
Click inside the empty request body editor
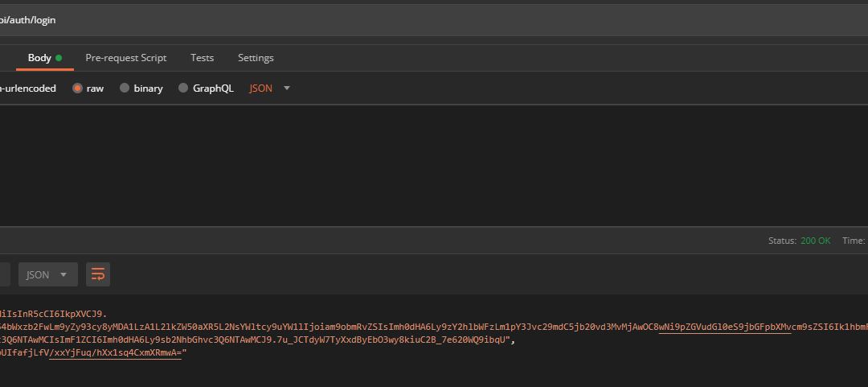[x=402, y=161]
